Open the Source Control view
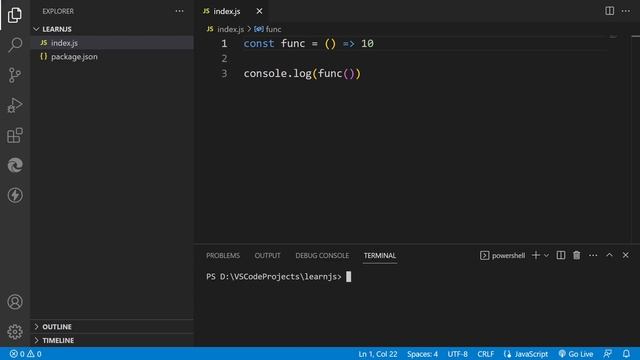Viewport: 640px width, 360px height. 15,75
